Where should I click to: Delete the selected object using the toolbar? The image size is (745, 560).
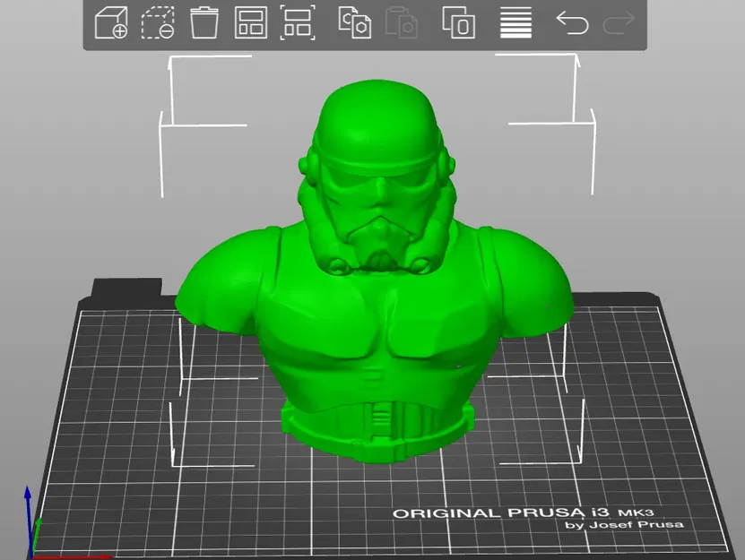pos(159,24)
